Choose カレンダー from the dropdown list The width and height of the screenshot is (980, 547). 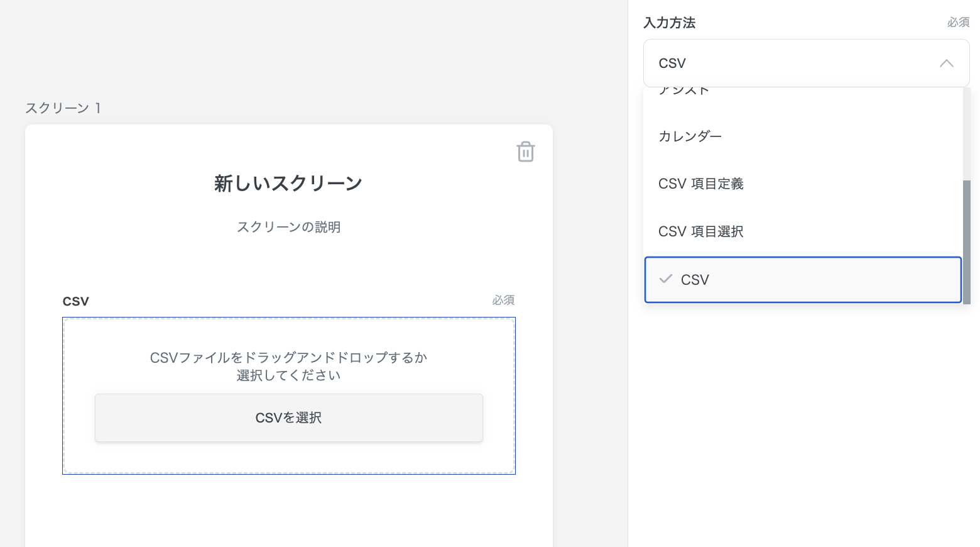(x=690, y=136)
